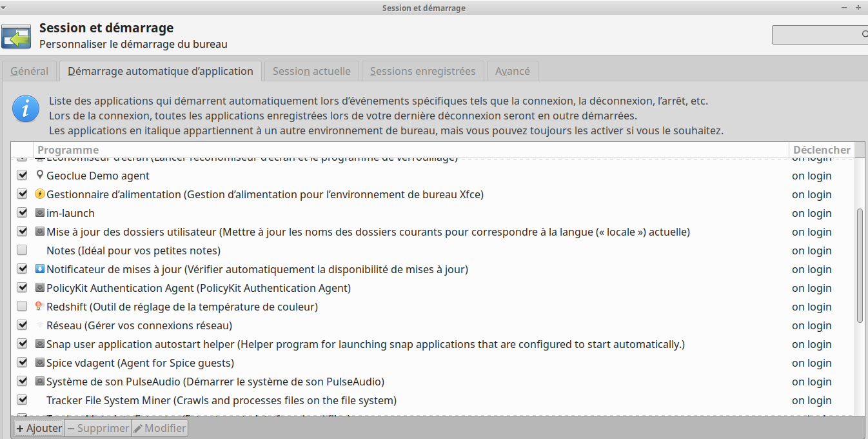The image size is (868, 439).
Task: Click the Système de son PulseAudio icon
Action: coord(40,381)
